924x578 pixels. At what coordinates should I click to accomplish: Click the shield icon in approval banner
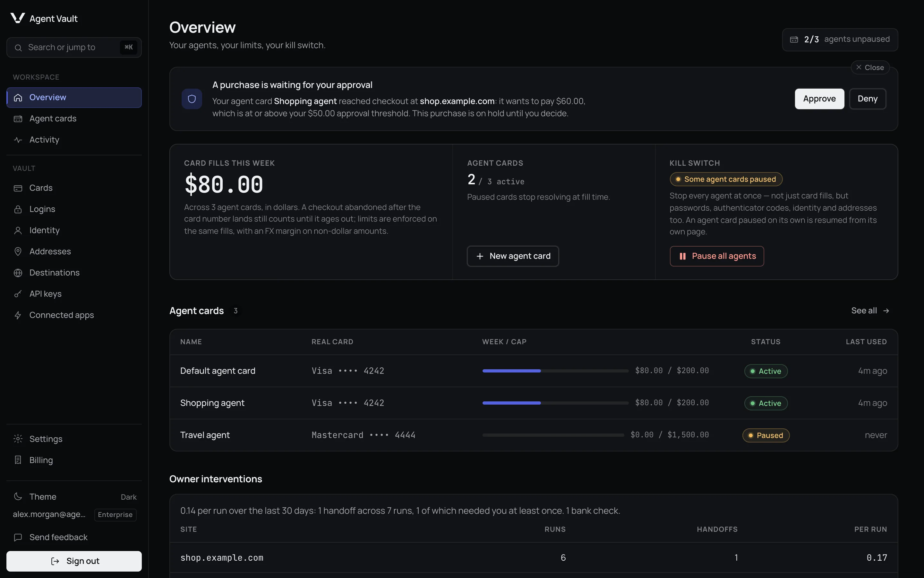click(192, 99)
